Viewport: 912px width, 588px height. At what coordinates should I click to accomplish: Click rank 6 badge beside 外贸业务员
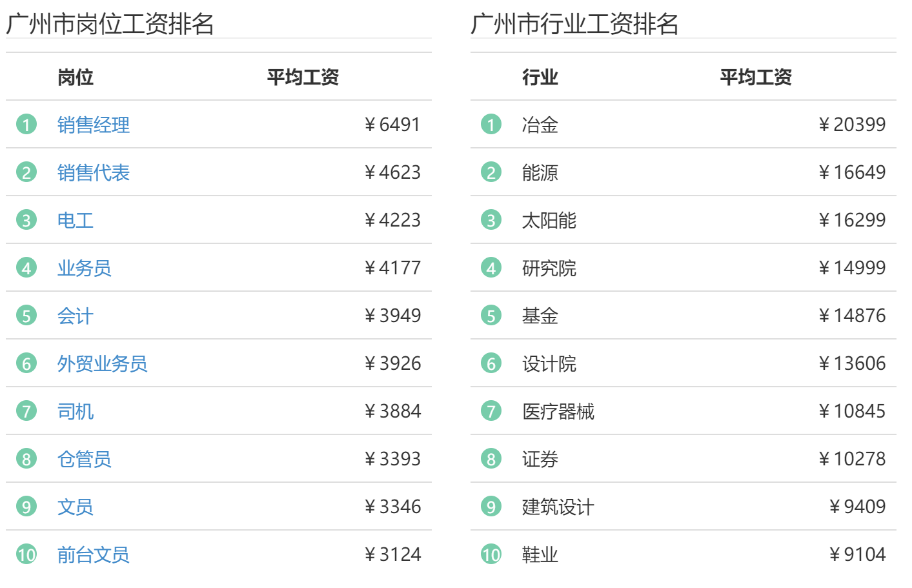(x=26, y=363)
